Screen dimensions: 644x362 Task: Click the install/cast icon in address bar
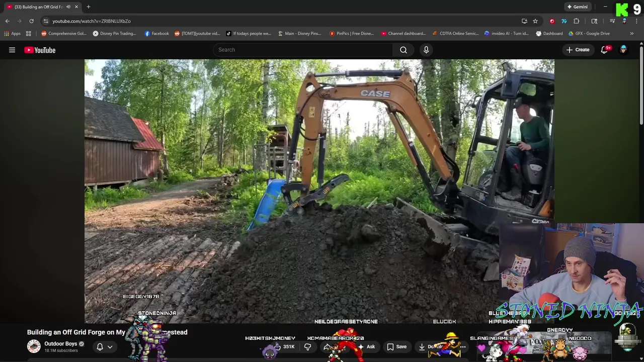point(524,21)
